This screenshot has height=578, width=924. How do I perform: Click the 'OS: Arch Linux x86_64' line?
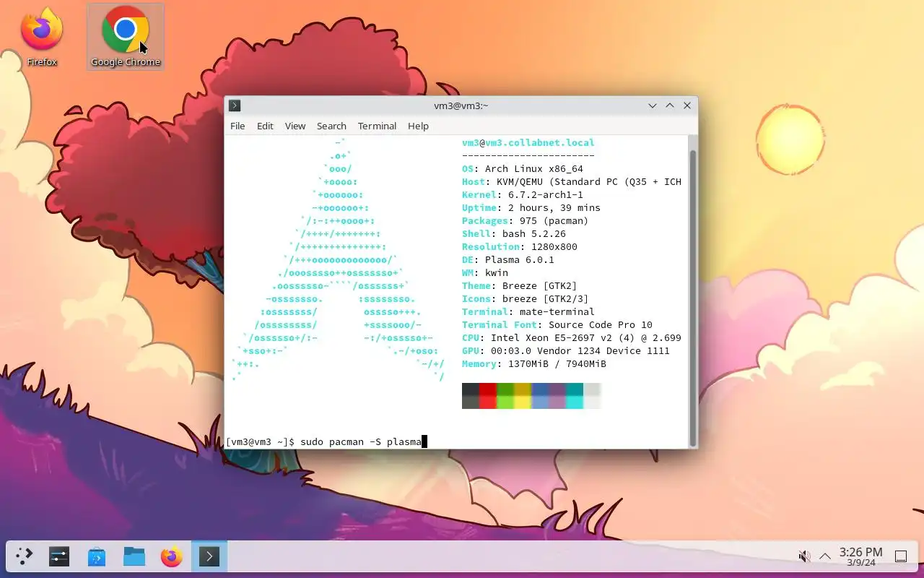[523, 169]
